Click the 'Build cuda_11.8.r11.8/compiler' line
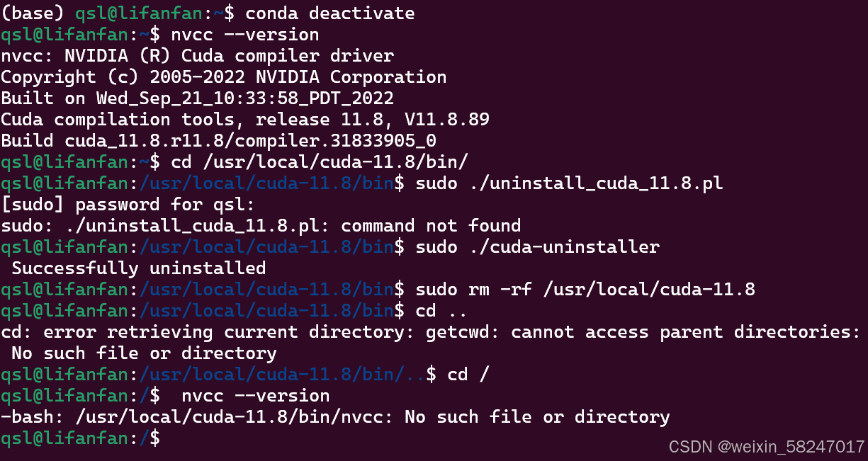The image size is (868, 461). pos(218,141)
